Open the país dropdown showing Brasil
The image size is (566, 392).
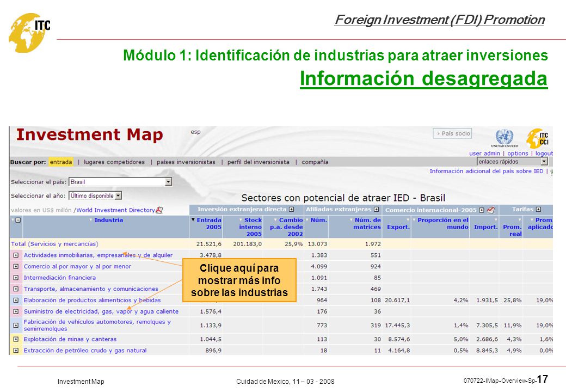click(x=121, y=182)
